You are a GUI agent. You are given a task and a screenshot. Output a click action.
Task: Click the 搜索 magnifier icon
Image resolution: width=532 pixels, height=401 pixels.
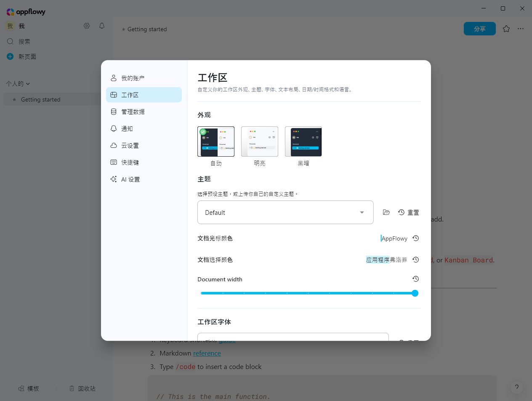pyautogui.click(x=10, y=41)
